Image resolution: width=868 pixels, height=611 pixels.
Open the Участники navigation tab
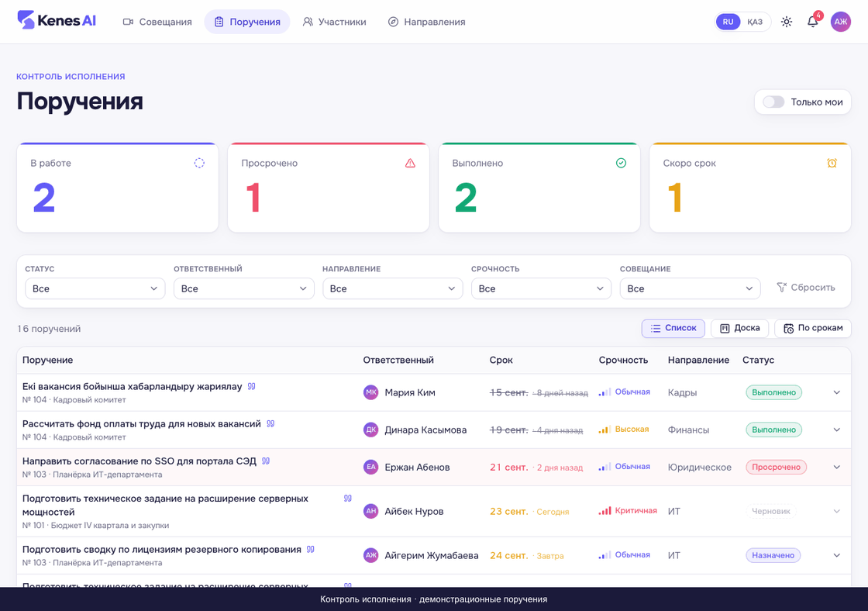click(334, 22)
